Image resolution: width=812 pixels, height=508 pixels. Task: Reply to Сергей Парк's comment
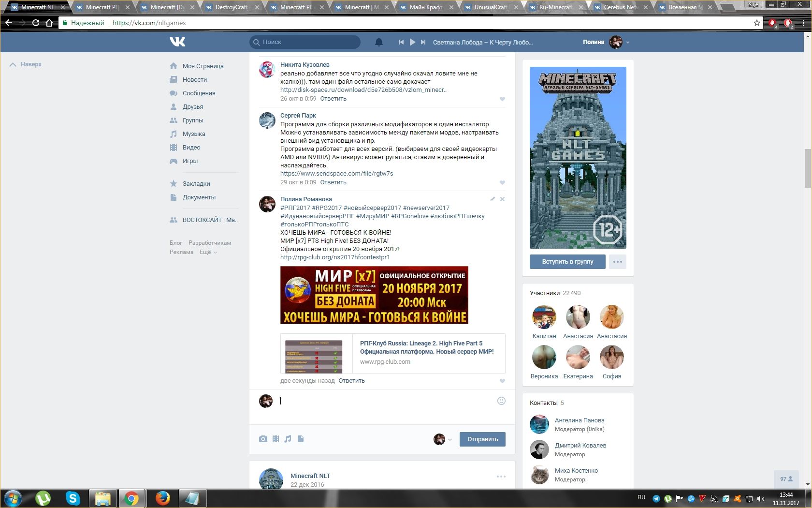pos(333,182)
